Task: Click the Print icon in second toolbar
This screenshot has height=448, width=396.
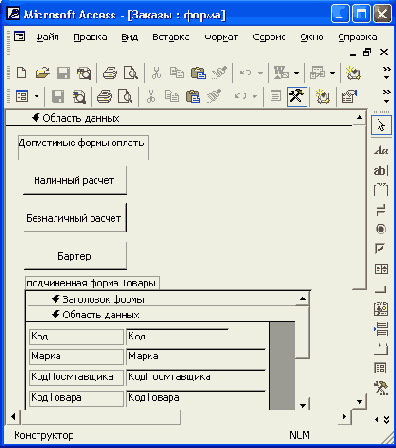Action: point(104,97)
